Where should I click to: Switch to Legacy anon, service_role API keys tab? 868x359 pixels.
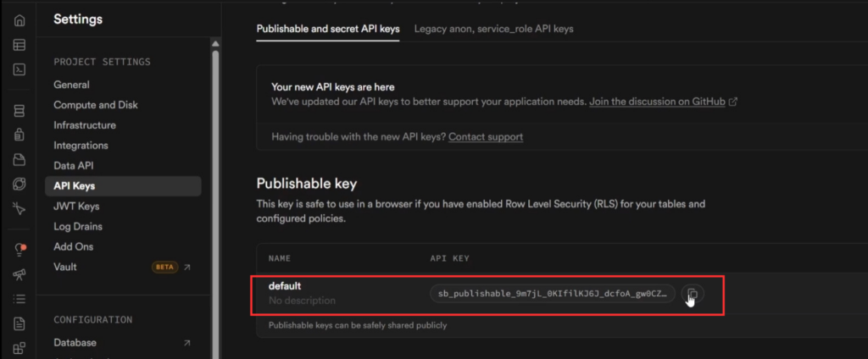[493, 29]
